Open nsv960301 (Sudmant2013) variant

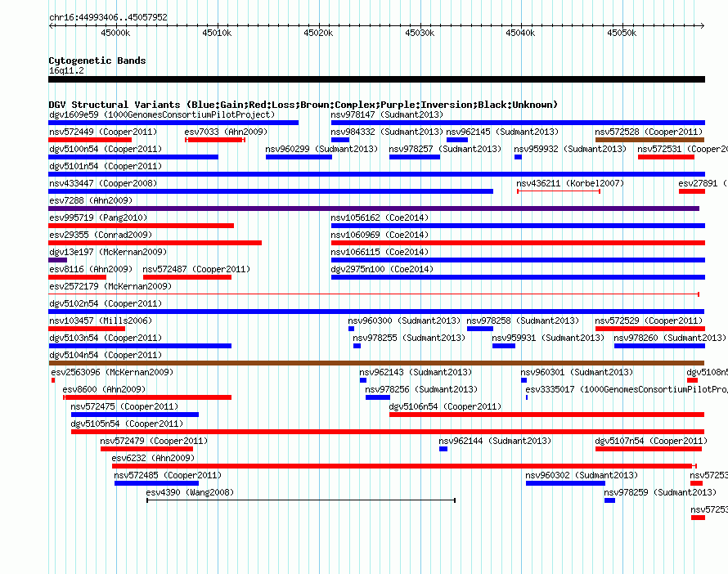pos(577,372)
